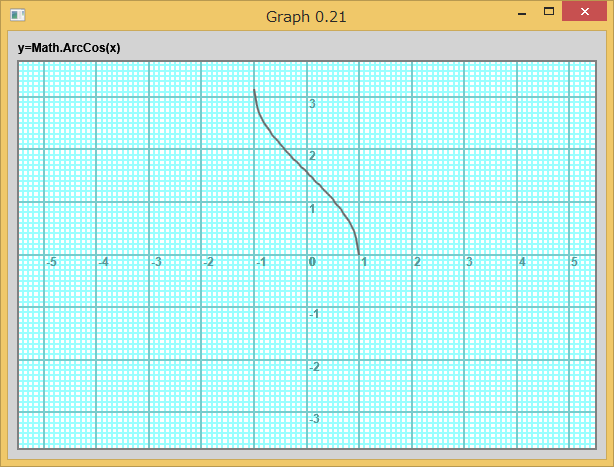Click the y-axis label 3
614x467 pixels.
[312, 104]
